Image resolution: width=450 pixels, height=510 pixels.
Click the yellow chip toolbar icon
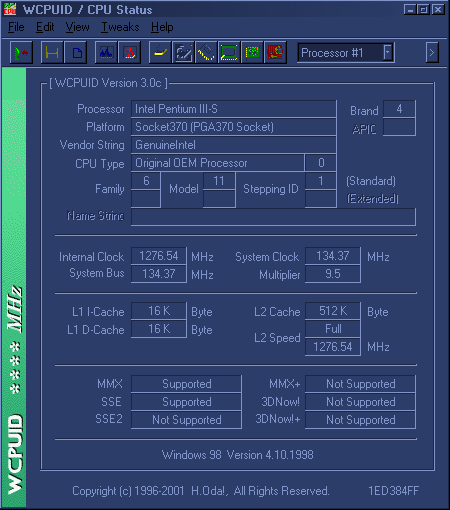pos(160,52)
